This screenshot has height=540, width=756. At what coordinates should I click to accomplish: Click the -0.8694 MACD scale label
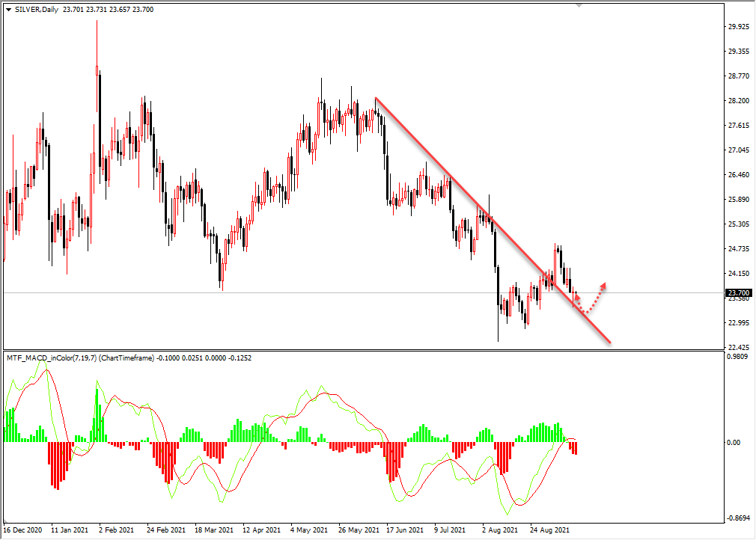(x=739, y=518)
